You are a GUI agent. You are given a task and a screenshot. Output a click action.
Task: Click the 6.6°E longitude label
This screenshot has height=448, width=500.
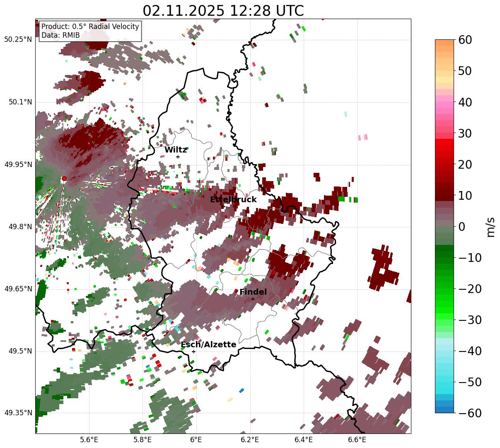[x=357, y=440]
